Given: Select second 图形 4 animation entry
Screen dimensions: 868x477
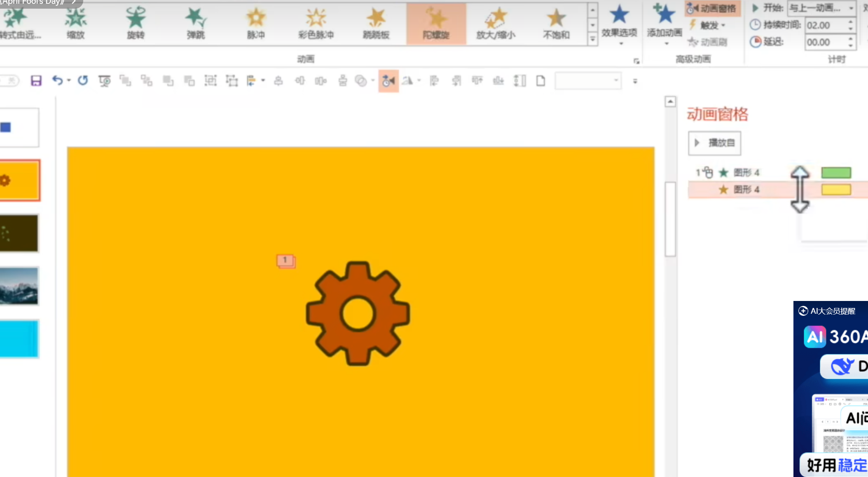Looking at the screenshot, I should coord(746,190).
